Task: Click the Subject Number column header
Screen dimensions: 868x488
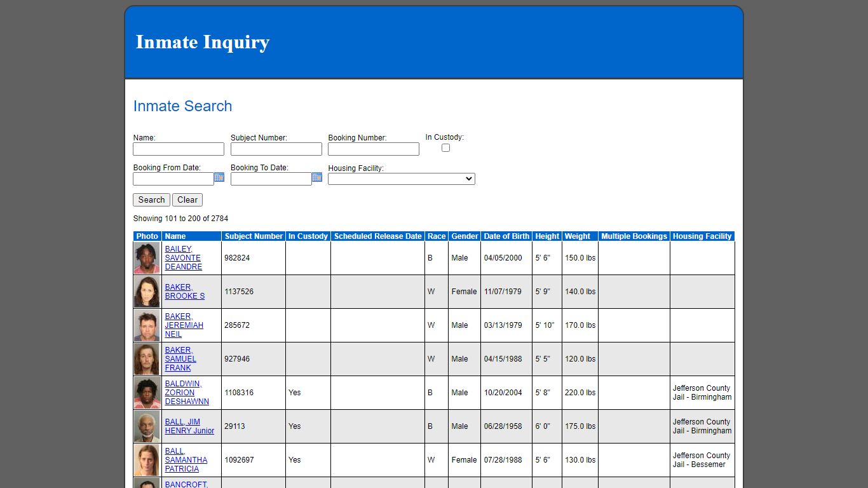Action: [x=254, y=236]
